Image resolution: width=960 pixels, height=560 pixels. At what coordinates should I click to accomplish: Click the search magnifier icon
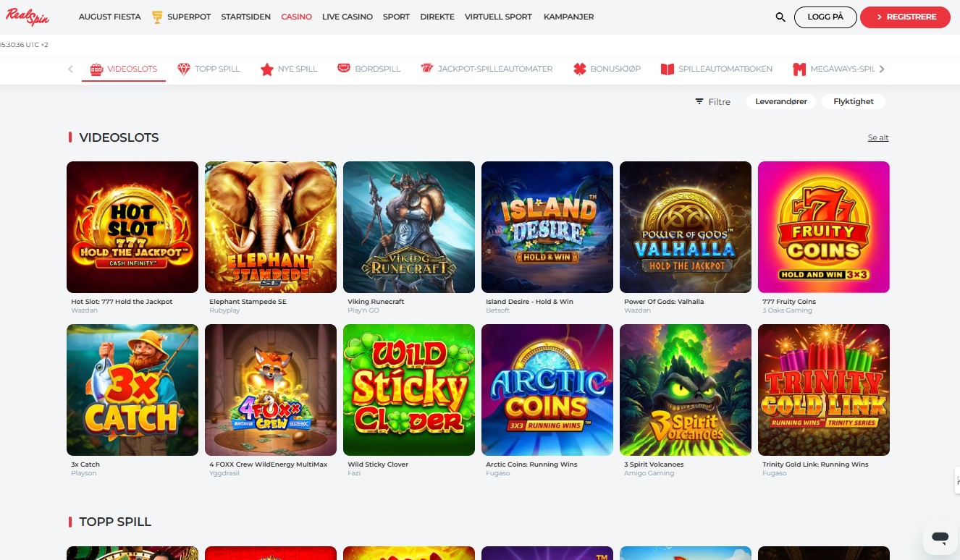point(780,17)
